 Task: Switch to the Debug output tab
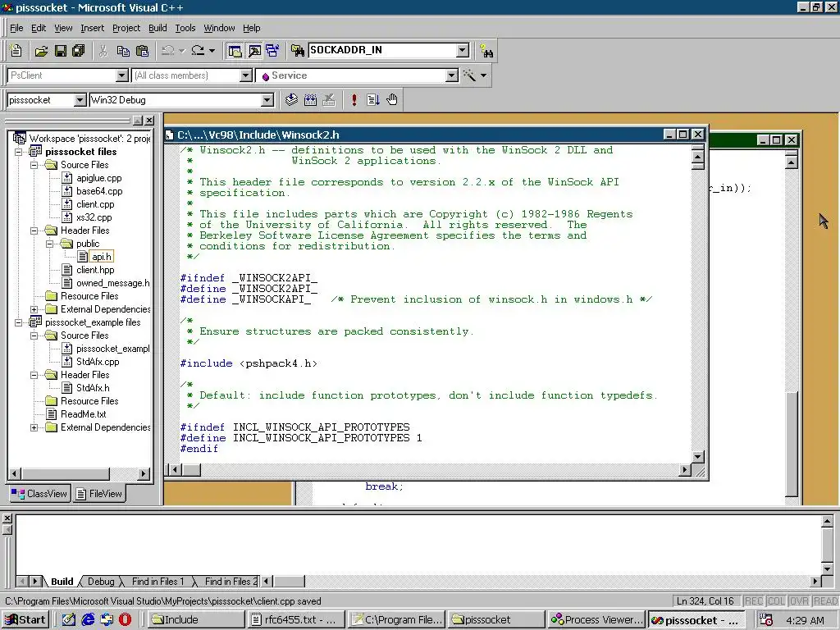[x=101, y=582]
